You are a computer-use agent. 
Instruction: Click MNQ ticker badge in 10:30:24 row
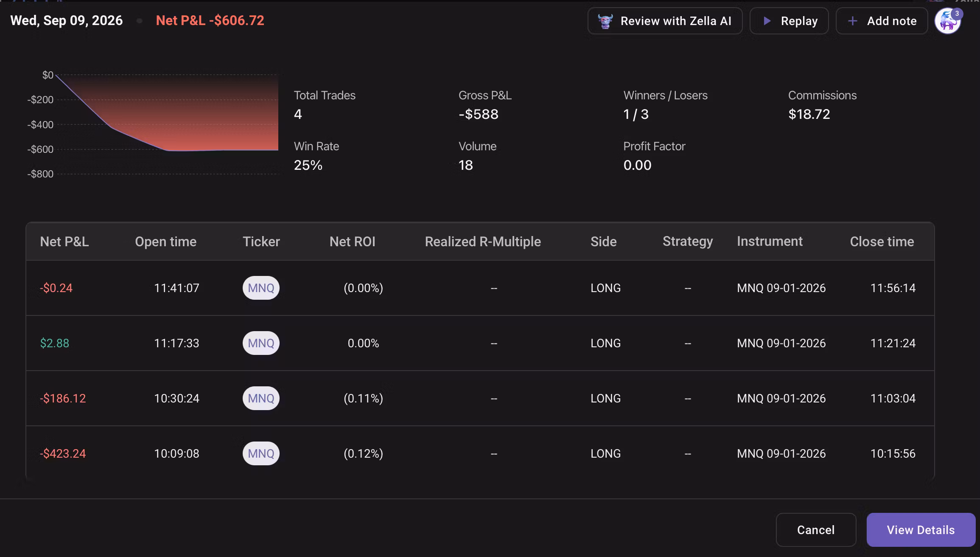(261, 398)
